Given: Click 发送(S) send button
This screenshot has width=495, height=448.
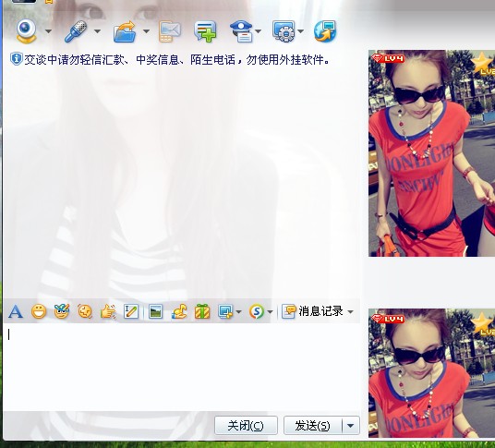Looking at the screenshot, I should coord(312,426).
